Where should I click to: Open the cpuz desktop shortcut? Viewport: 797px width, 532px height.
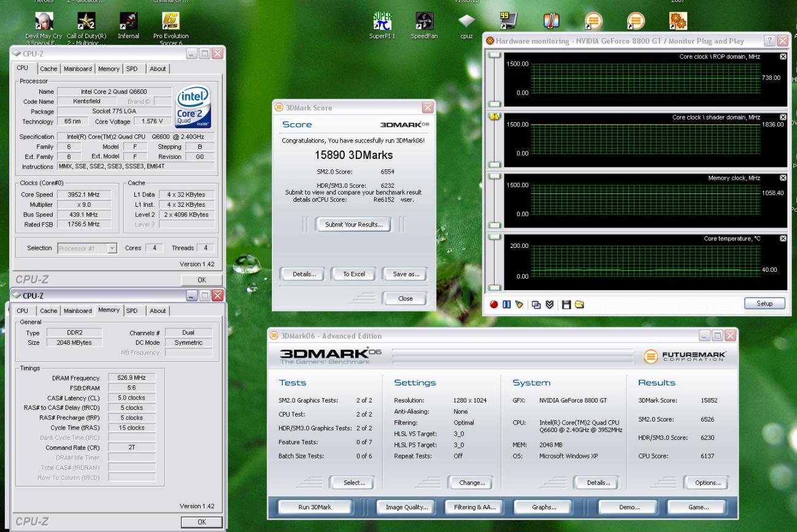coord(466,26)
